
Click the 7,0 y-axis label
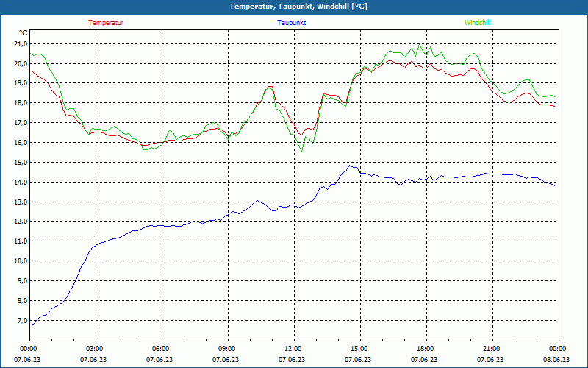pos(22,321)
